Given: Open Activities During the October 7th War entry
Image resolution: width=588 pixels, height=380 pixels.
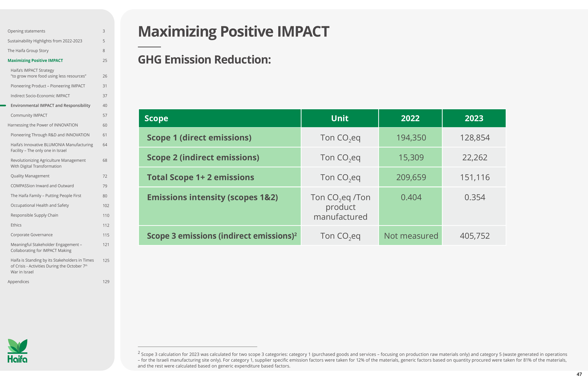Looking at the screenshot, I should pos(52,266).
